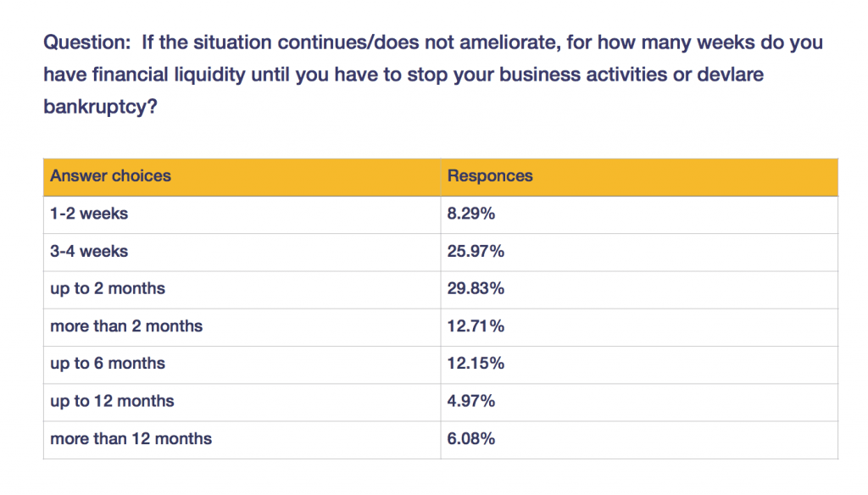Click the phrase financial liquidity in heading
This screenshot has width=868, height=495.
coord(169,75)
